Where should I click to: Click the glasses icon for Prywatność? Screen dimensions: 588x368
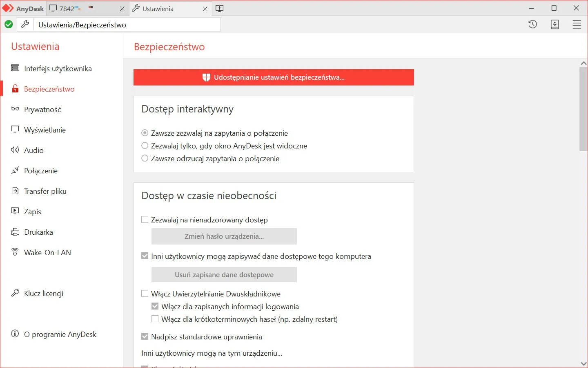coord(15,109)
